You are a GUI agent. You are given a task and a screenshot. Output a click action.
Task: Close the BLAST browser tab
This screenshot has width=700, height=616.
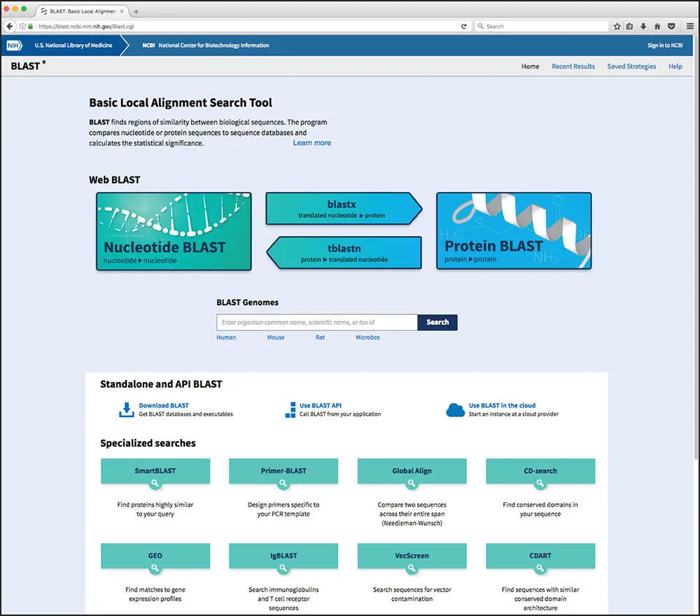click(122, 11)
